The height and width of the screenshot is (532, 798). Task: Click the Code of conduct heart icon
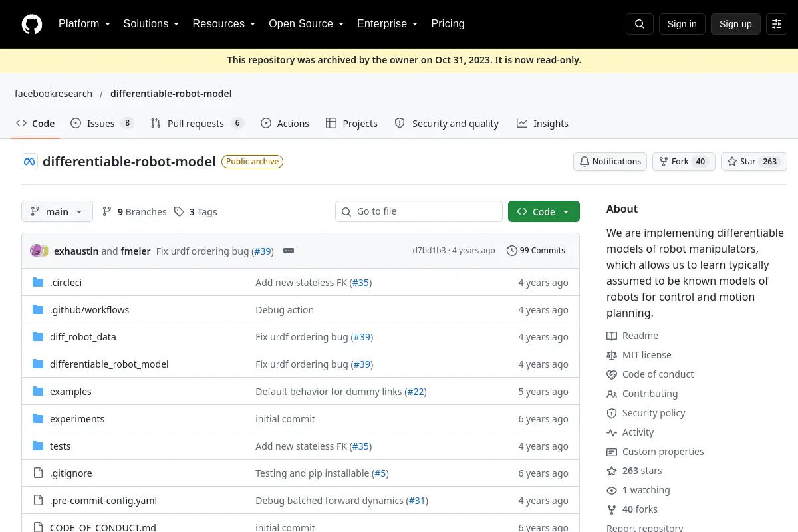[612, 374]
